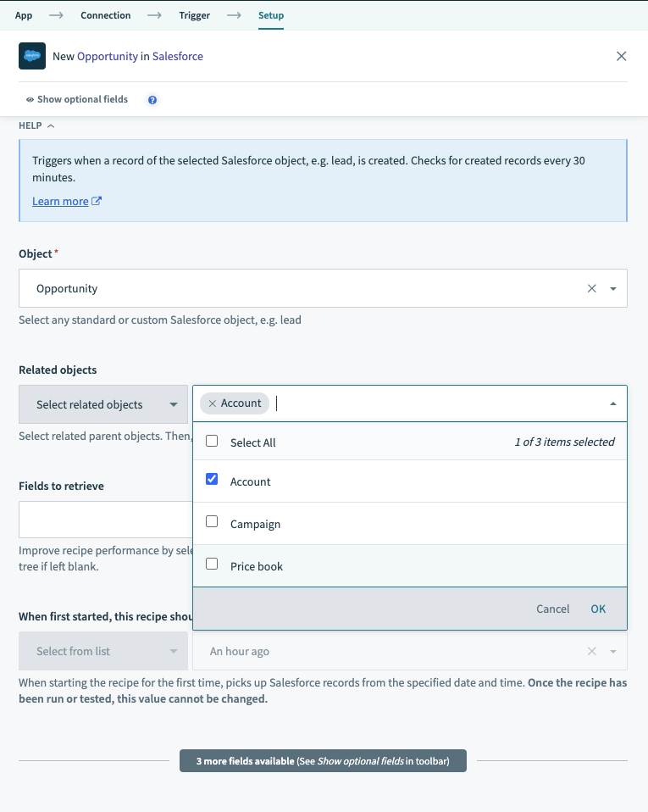
Task: Uncheck the Account checkbox
Action: 212,479
